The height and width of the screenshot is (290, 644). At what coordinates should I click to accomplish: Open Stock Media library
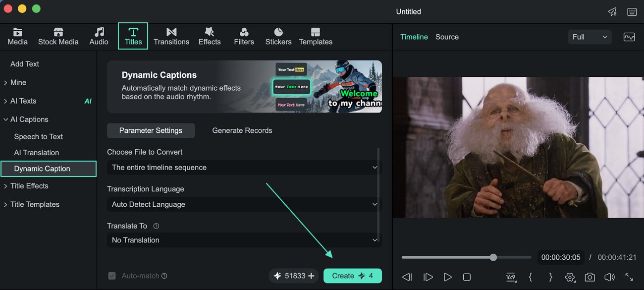(x=58, y=37)
